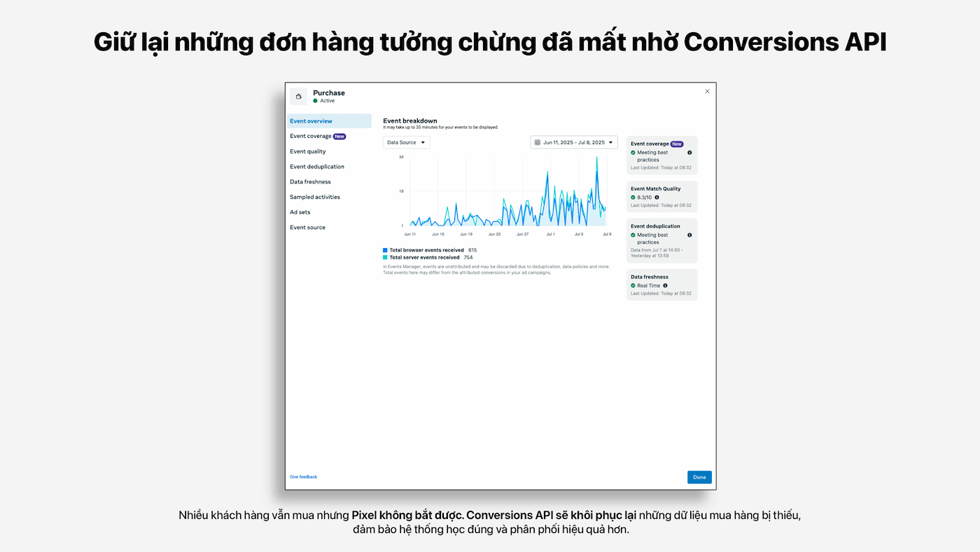Click the info icon next to Real Time
Image resolution: width=980 pixels, height=552 pixels.
coord(665,286)
